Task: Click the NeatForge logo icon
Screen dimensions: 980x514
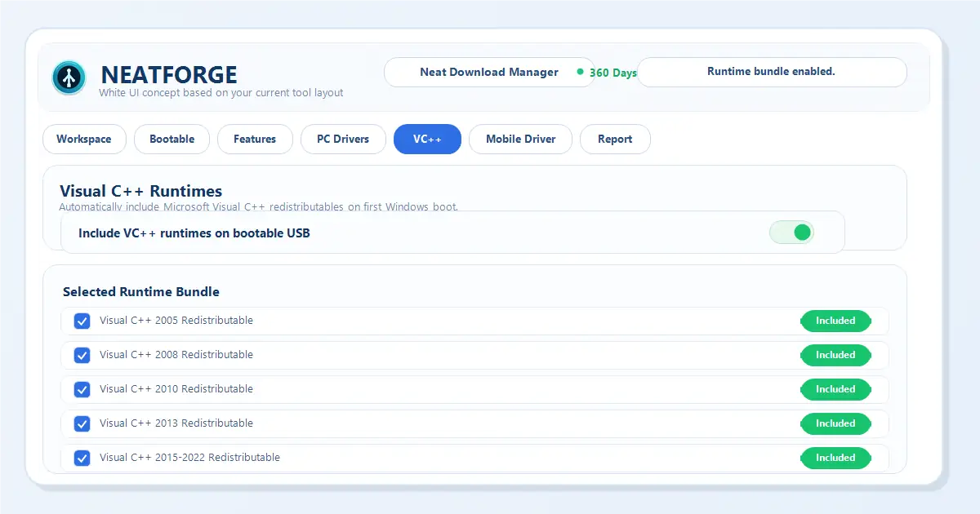Action: click(69, 78)
